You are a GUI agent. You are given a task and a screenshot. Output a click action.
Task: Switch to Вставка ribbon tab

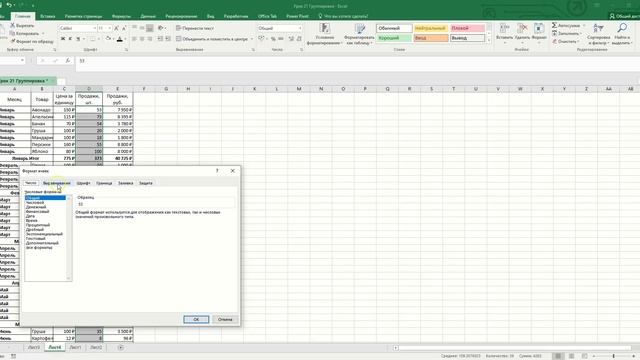pos(48,16)
